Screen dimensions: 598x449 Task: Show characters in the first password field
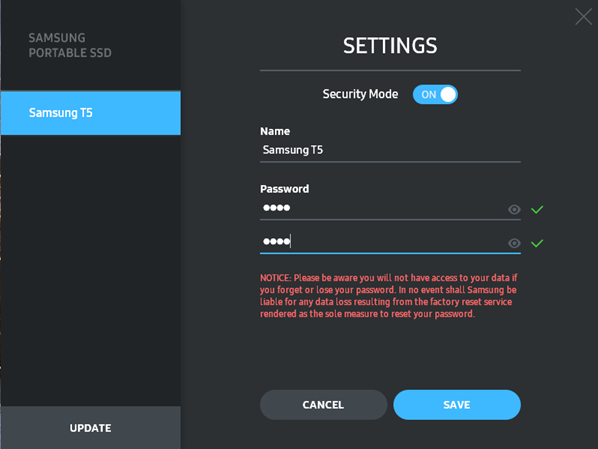(x=514, y=209)
